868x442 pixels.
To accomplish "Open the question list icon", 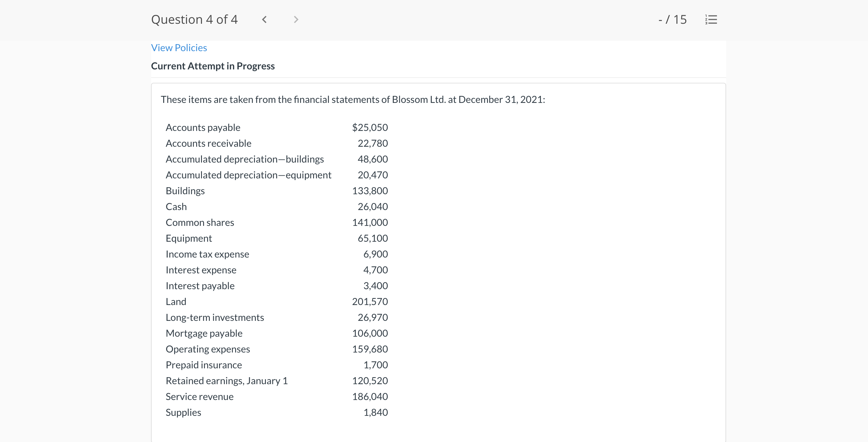I will coord(711,19).
